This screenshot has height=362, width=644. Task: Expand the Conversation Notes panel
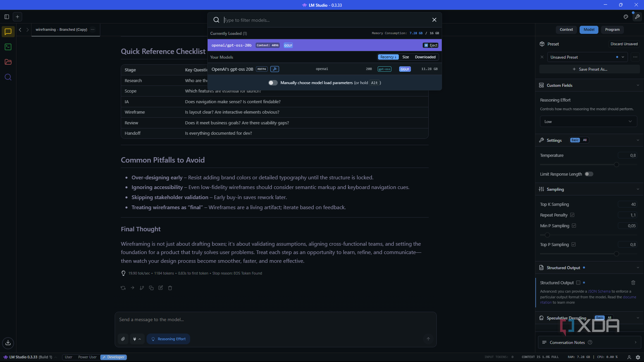point(589,342)
